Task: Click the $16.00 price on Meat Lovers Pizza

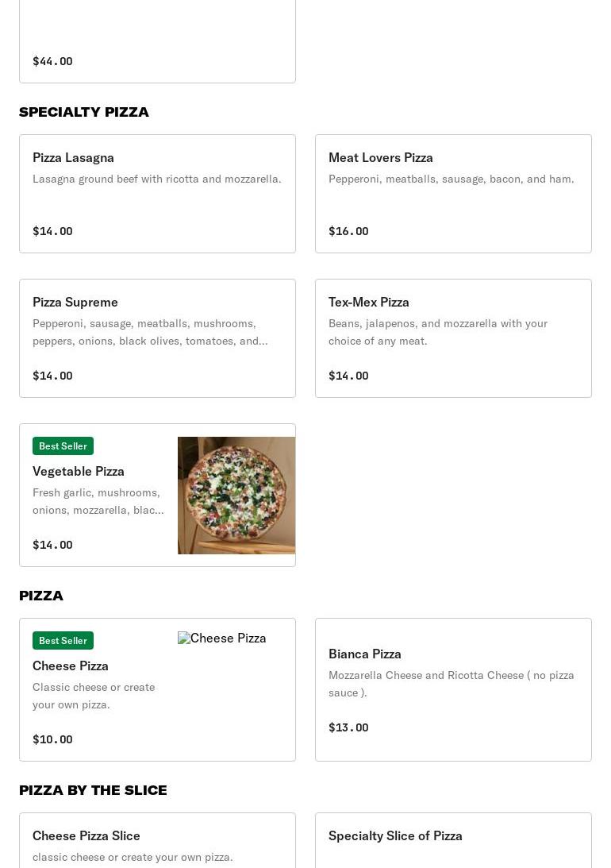Action: click(348, 231)
